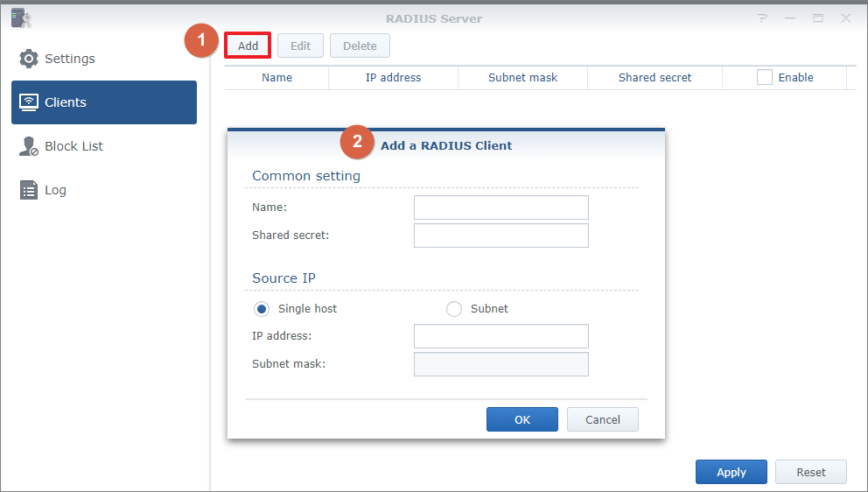Click the RADIUS Server app icon
The image size is (868, 492).
click(21, 18)
